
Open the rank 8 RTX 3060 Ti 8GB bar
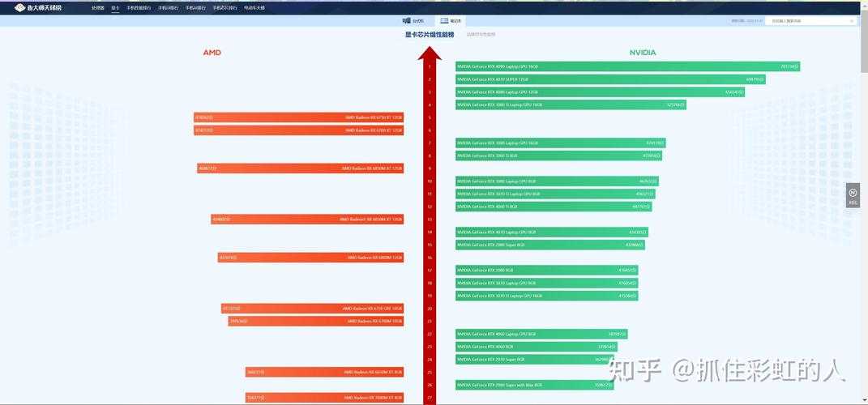pos(558,156)
